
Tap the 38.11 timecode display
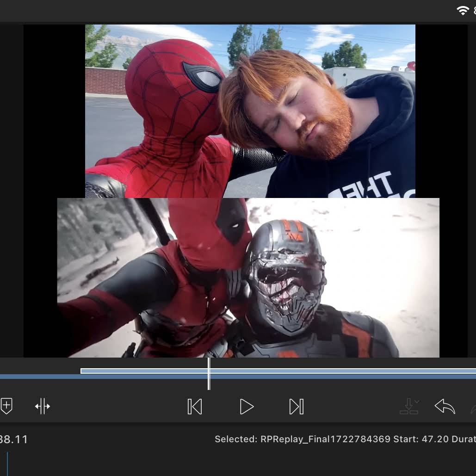pyautogui.click(x=14, y=439)
